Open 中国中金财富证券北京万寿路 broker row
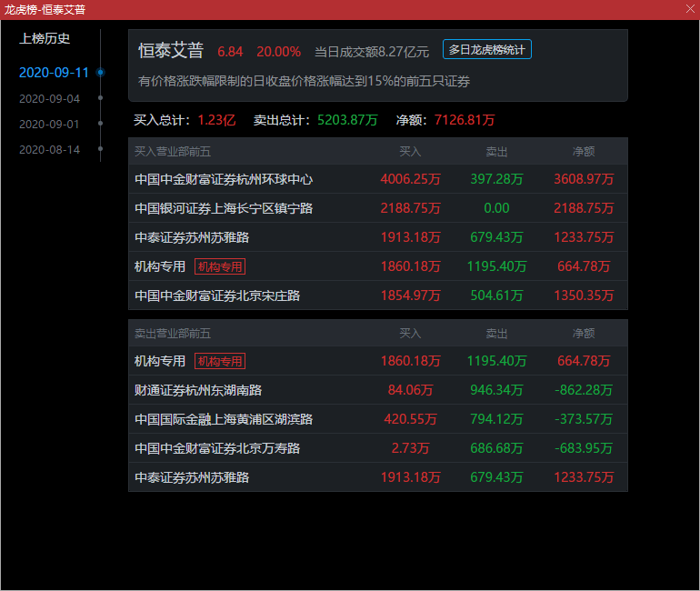Viewport: 700px width, 591px height. (x=217, y=448)
